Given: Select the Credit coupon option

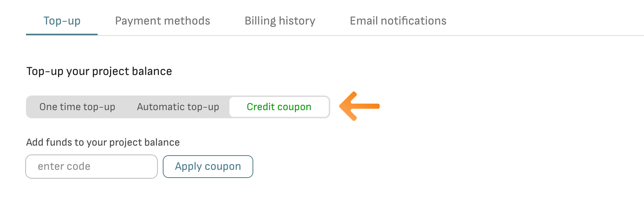Looking at the screenshot, I should [279, 107].
